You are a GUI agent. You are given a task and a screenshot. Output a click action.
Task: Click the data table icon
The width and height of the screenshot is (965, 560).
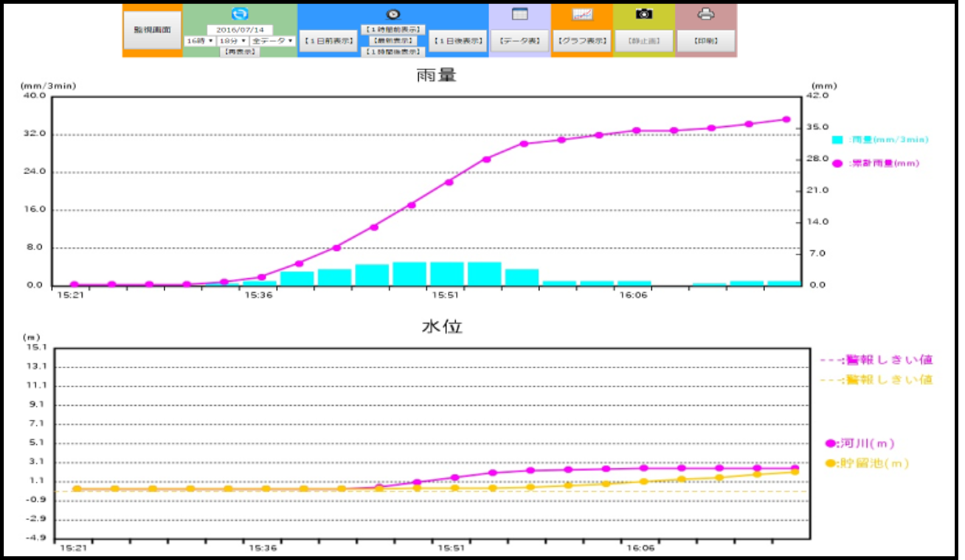click(519, 14)
